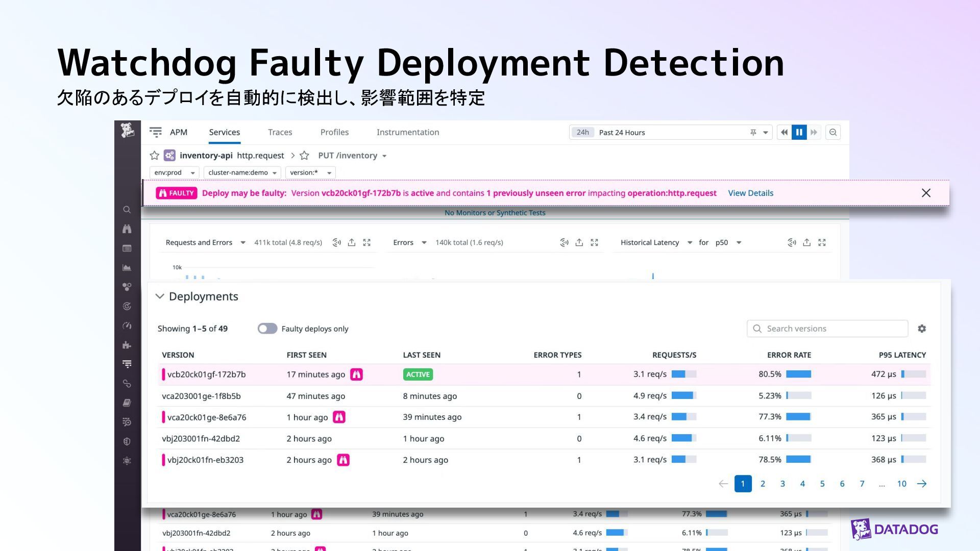Screen dimensions: 980x551
Task: Switch to the Instrumentation tab
Action: pyautogui.click(x=408, y=132)
